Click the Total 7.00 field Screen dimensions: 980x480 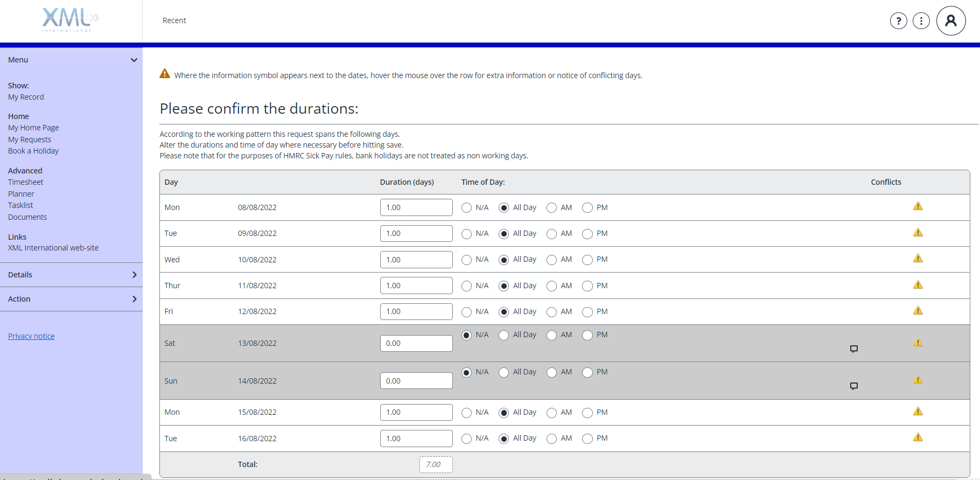click(436, 464)
